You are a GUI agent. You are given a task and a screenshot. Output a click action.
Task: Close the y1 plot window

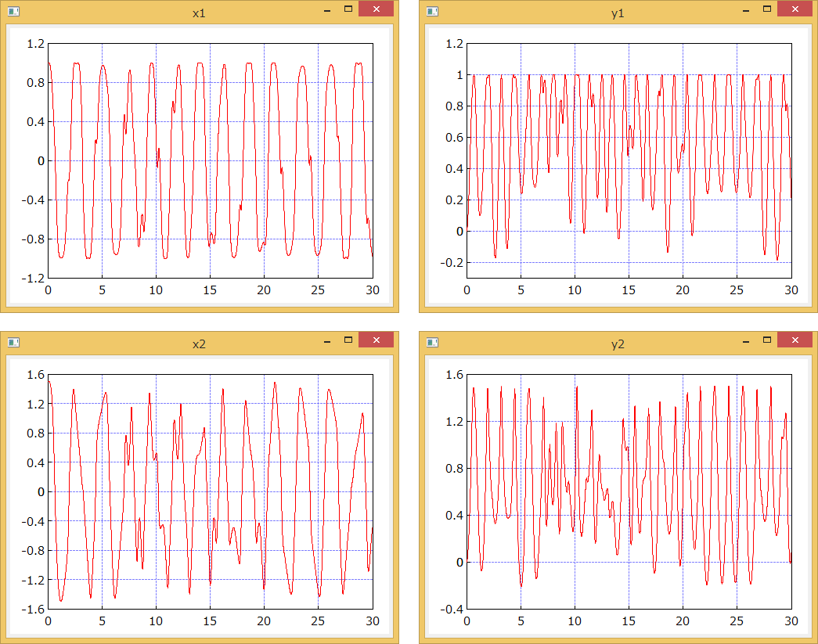pos(795,10)
